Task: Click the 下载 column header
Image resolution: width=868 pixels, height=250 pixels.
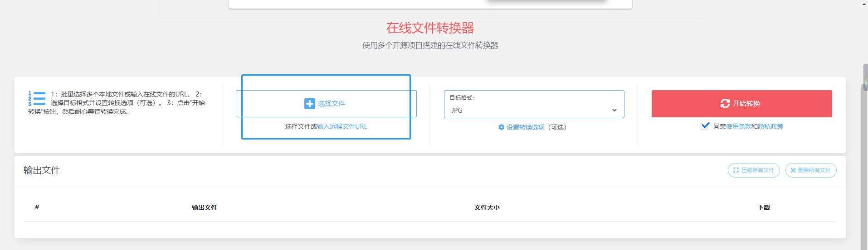Action: 764,207
